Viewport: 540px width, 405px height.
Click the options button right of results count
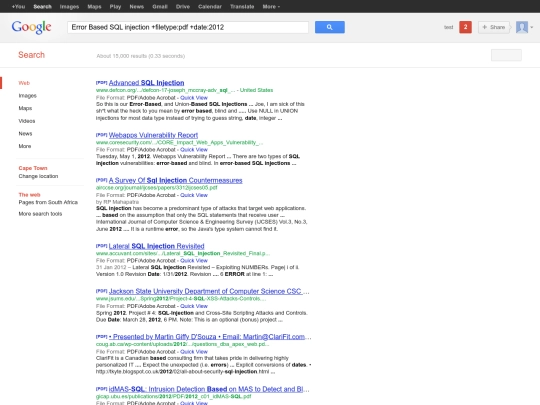[506, 55]
